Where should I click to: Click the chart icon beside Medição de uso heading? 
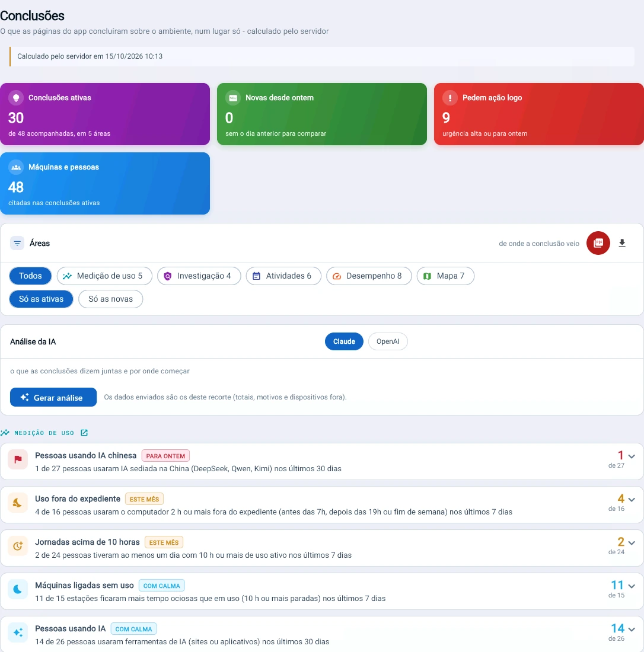[5, 433]
